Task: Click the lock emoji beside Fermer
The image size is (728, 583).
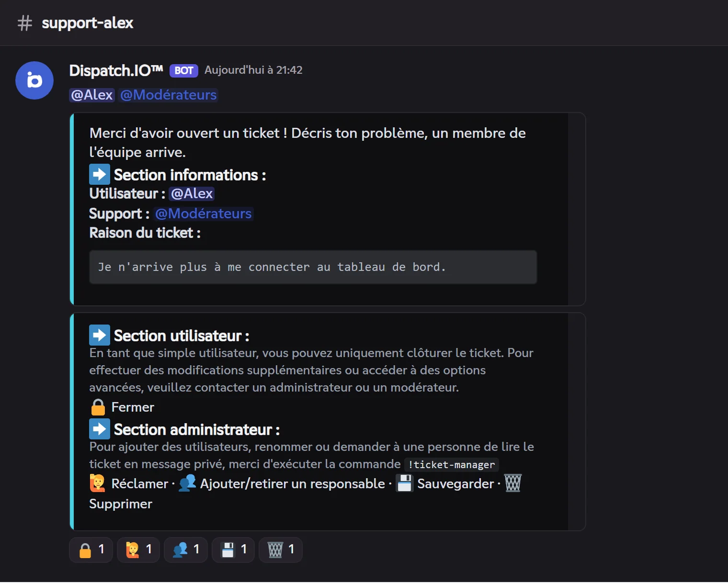Action: click(x=98, y=407)
